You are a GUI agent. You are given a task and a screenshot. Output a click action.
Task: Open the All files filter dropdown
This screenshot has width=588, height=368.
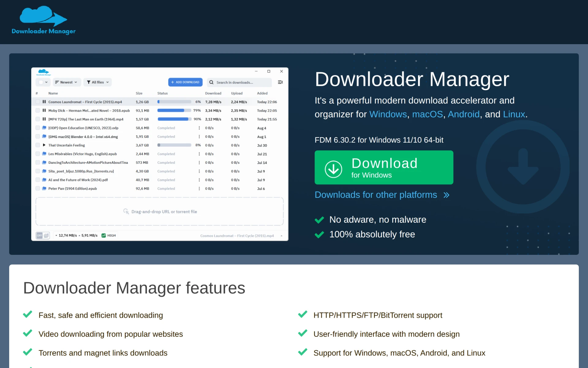pyautogui.click(x=98, y=82)
